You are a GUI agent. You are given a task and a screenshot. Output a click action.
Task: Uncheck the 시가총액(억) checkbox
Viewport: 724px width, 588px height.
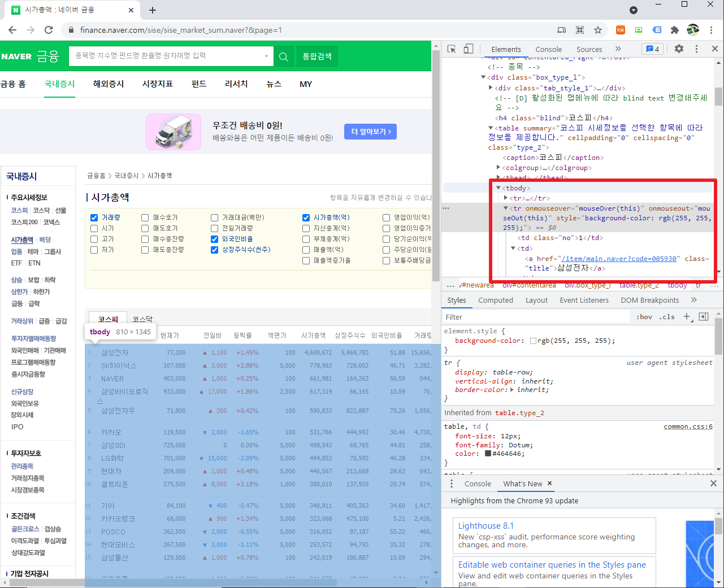306,217
